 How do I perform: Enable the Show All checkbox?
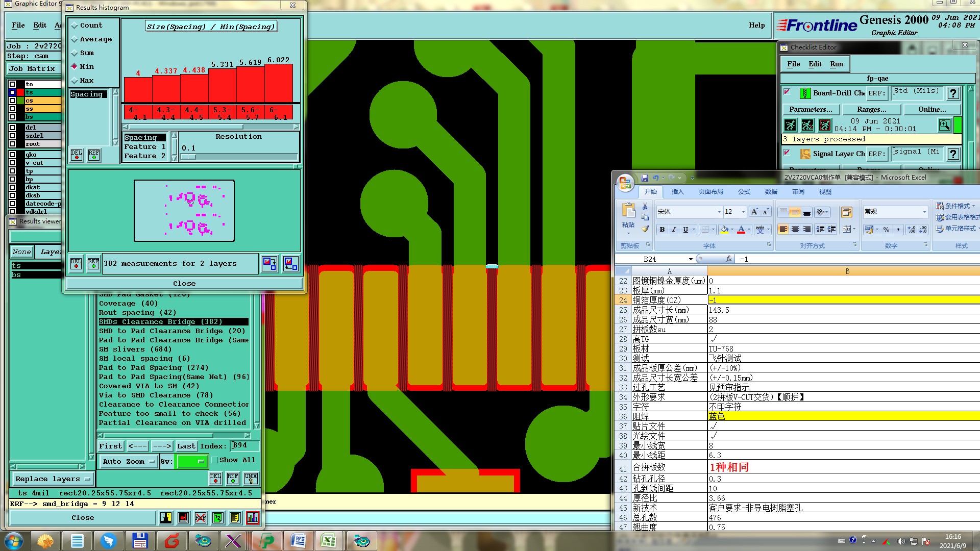(215, 460)
